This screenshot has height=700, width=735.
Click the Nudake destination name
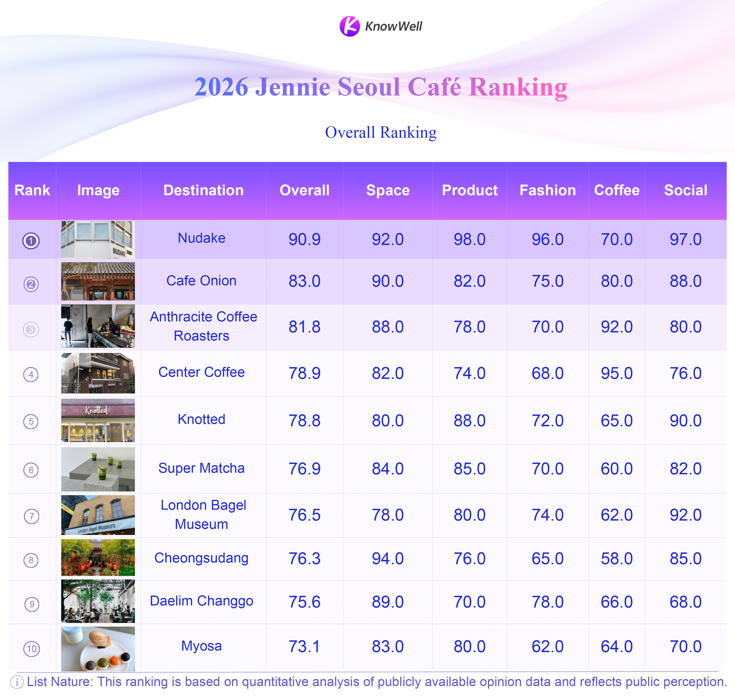pos(202,238)
